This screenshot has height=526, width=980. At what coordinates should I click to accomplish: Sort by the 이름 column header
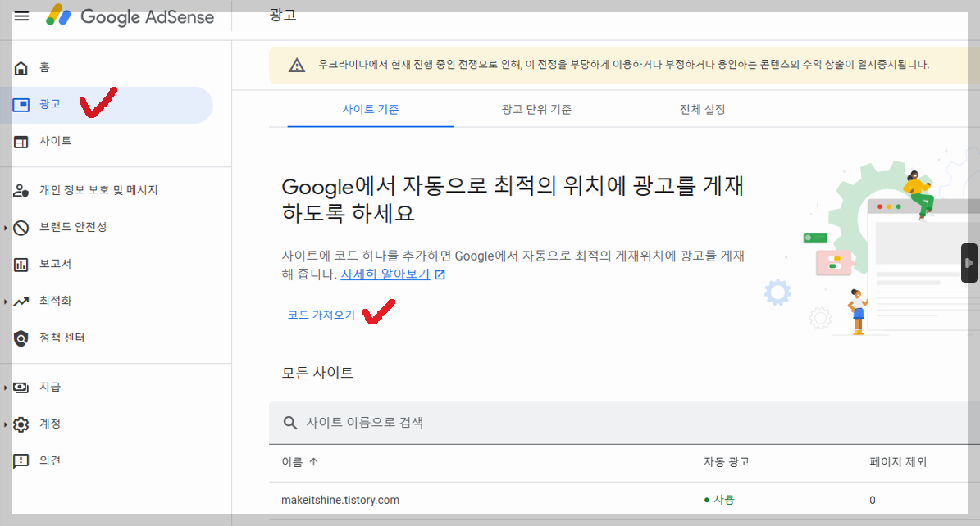[292, 462]
